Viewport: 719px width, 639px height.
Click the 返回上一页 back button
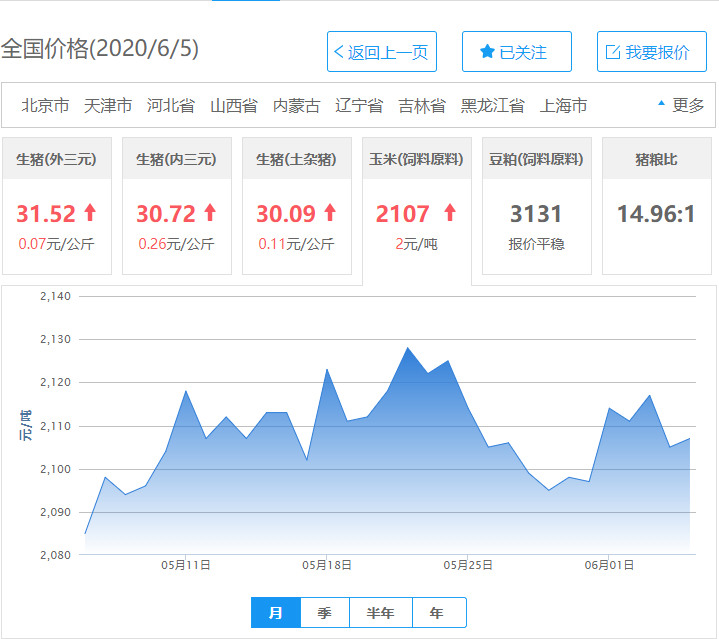[x=382, y=52]
